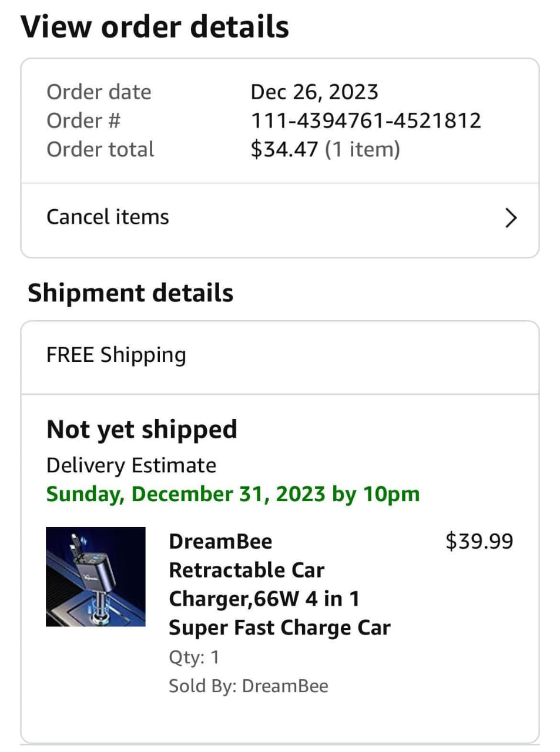Screen dimensions: 560x752
Task: Open the car charger product thumbnail
Action: (x=96, y=576)
